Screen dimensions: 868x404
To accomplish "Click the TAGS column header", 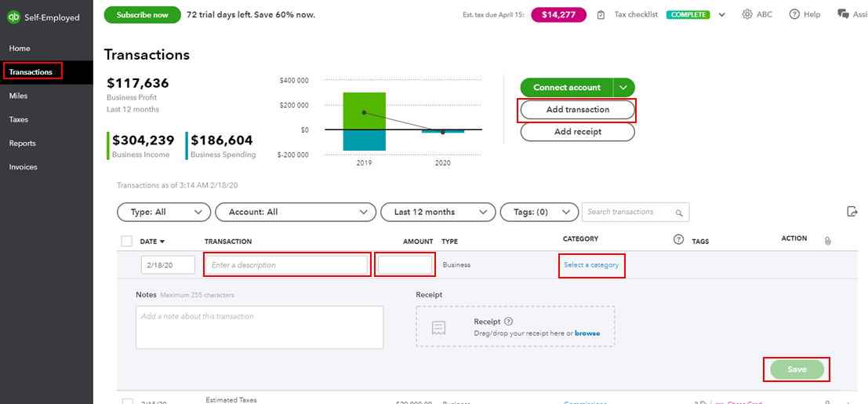I will point(700,242).
